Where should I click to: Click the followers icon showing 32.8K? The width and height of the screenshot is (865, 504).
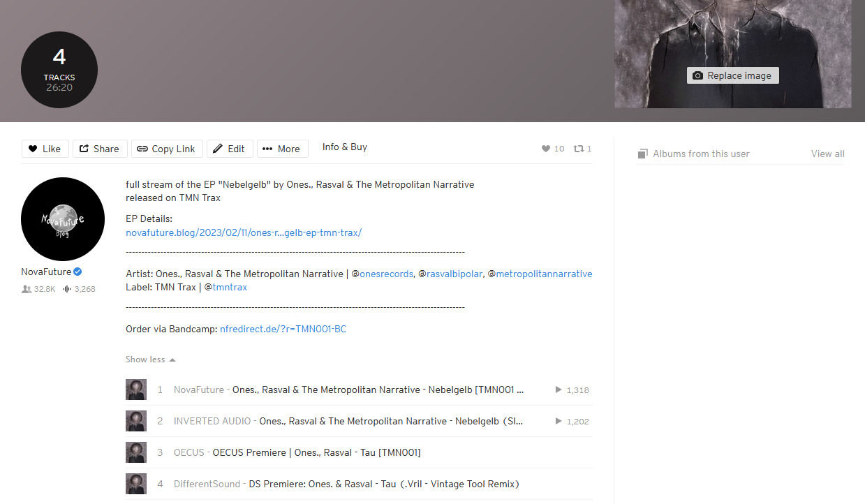click(26, 288)
